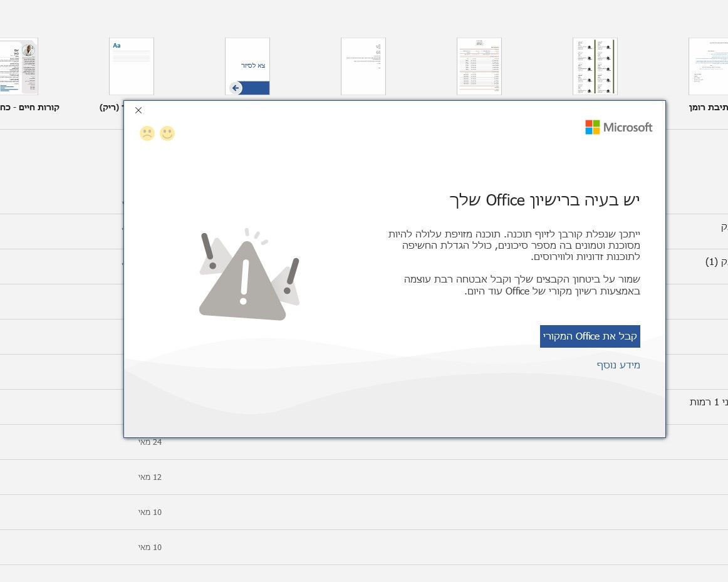Close the Office license problem dialog
The height and width of the screenshot is (582, 728).
pos(138,110)
